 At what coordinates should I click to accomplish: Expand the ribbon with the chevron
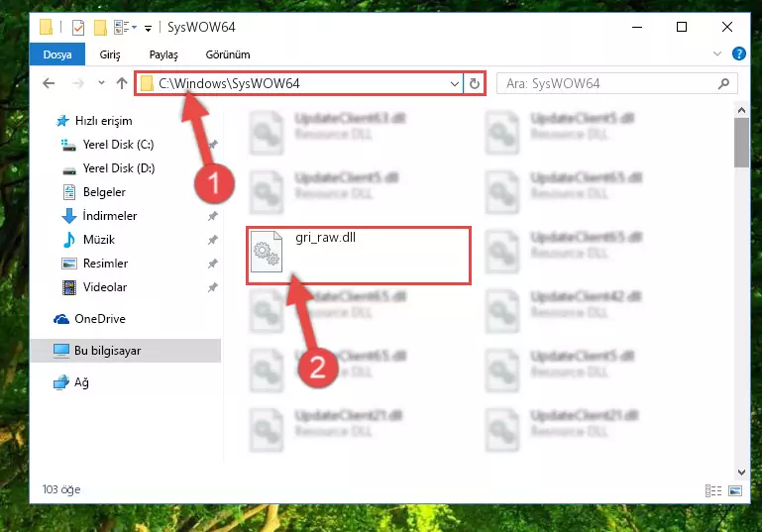[716, 53]
